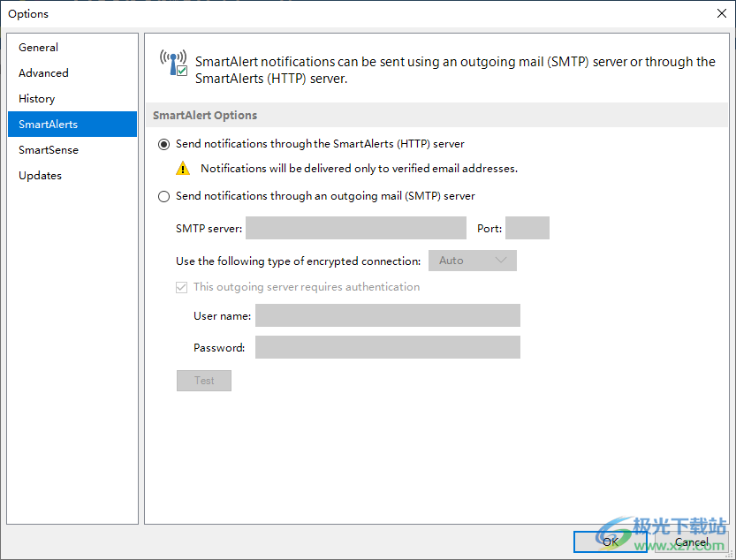Open the History options page
The width and height of the screenshot is (736, 560).
(x=37, y=99)
